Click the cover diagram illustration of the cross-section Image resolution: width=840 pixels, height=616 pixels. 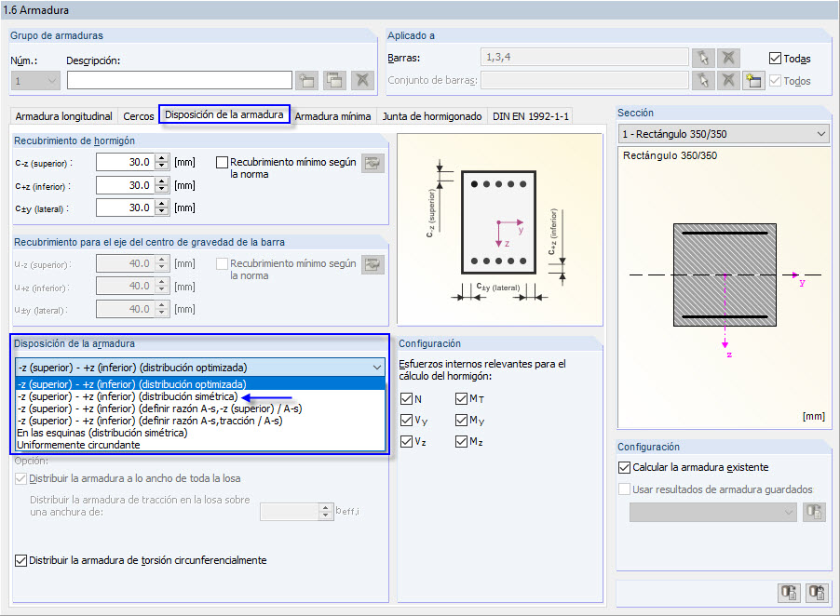[x=500, y=230]
